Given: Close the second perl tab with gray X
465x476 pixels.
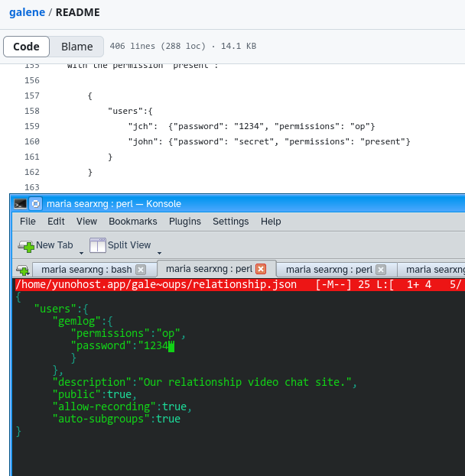Looking at the screenshot, I should (381, 270).
